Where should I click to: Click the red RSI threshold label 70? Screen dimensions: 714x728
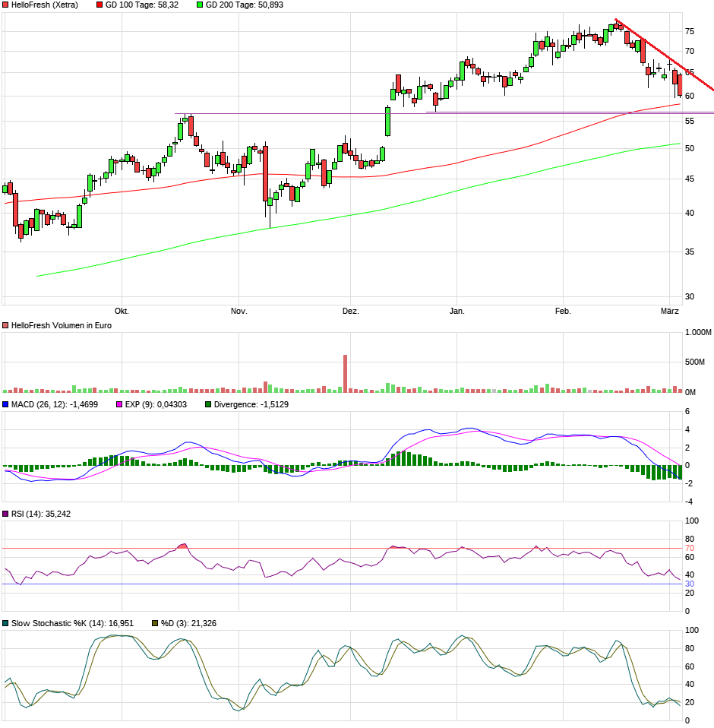coord(690,549)
